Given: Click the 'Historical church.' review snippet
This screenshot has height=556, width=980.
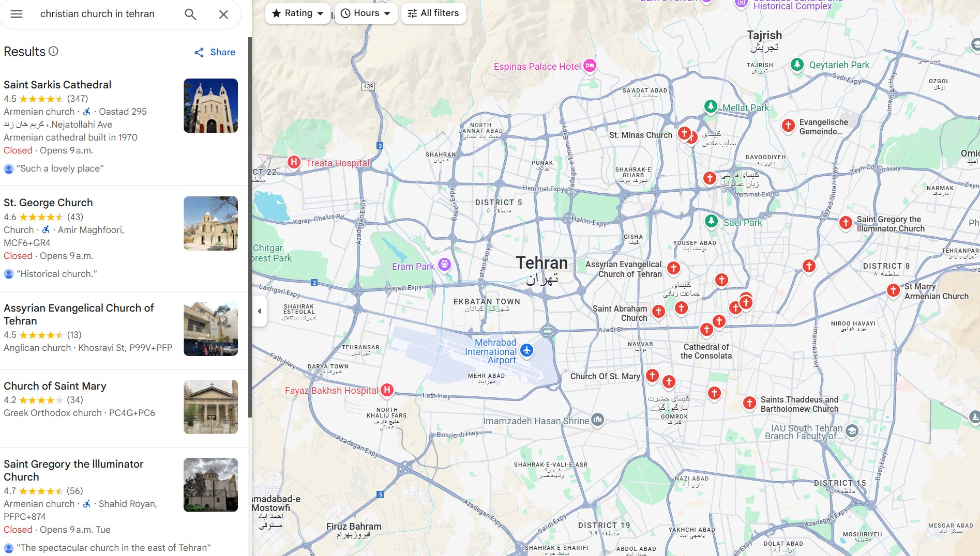Looking at the screenshot, I should (x=57, y=274).
